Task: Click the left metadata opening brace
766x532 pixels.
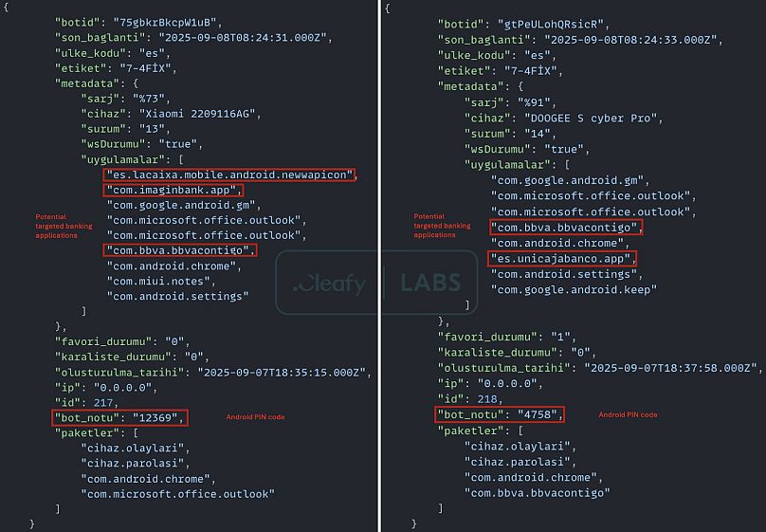Action: point(136,83)
